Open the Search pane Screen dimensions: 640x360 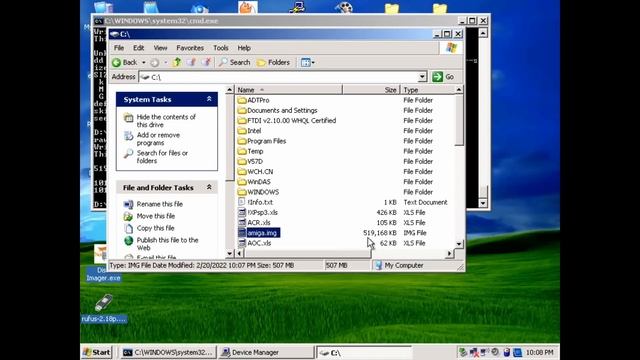234,62
